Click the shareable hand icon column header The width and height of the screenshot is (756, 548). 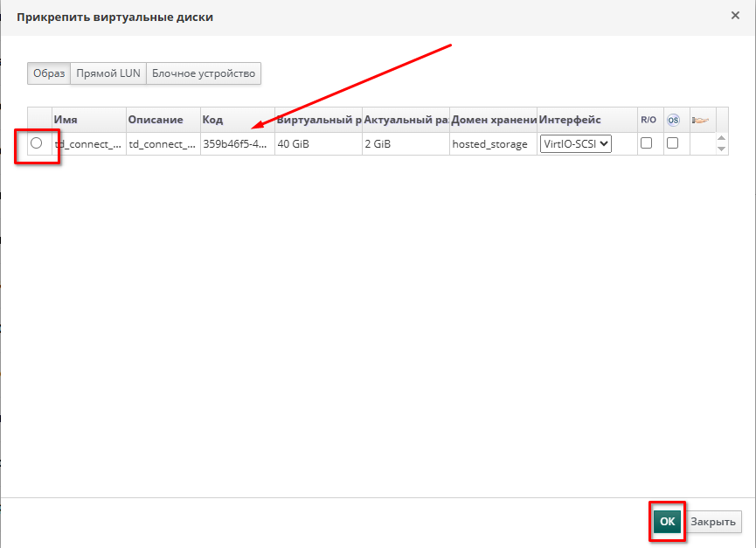coord(700,120)
